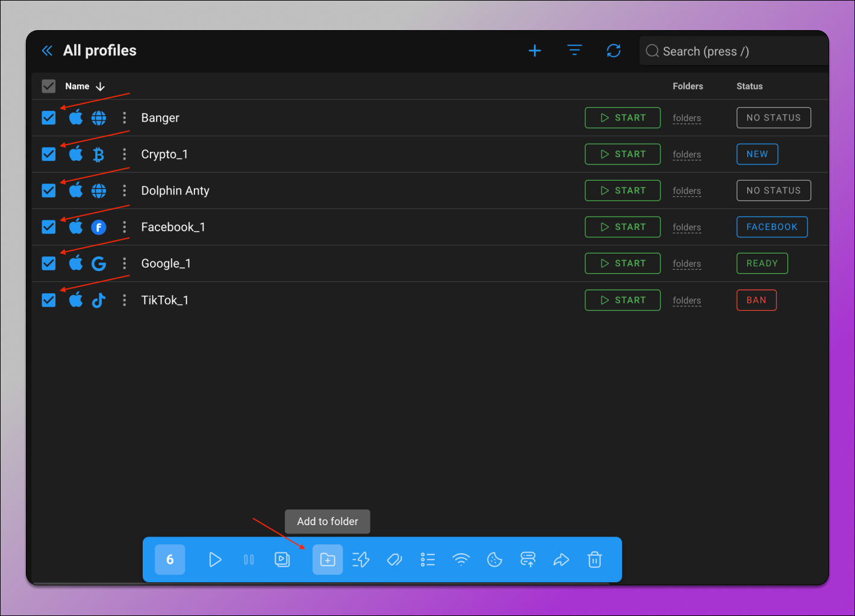Click the globe icon on Banger row
This screenshot has width=855, height=616.
99,118
